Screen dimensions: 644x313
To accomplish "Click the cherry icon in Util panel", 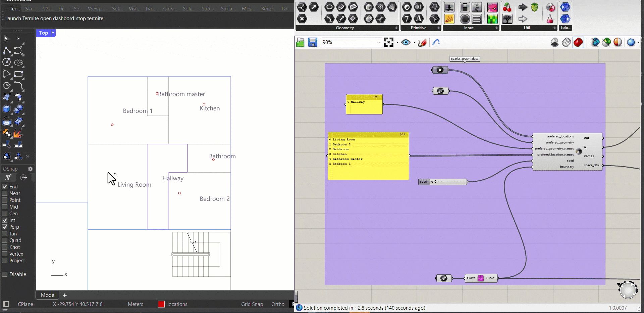I will click(x=507, y=7).
